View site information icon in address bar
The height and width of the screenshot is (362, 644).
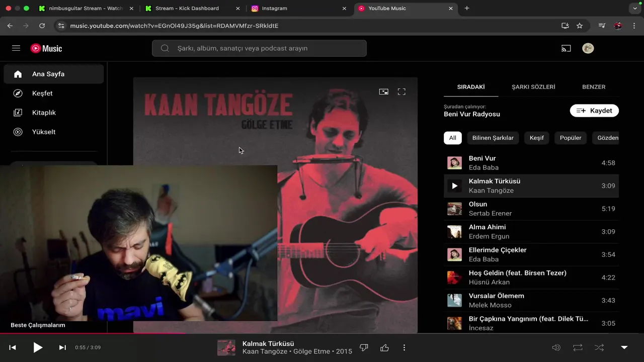pos(61,26)
